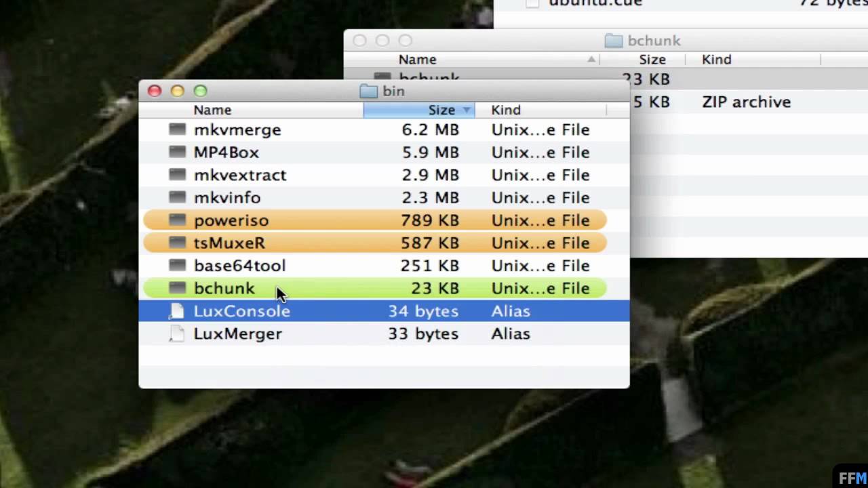The image size is (868, 488).
Task: Click the tsMuxeR file icon
Action: click(178, 243)
